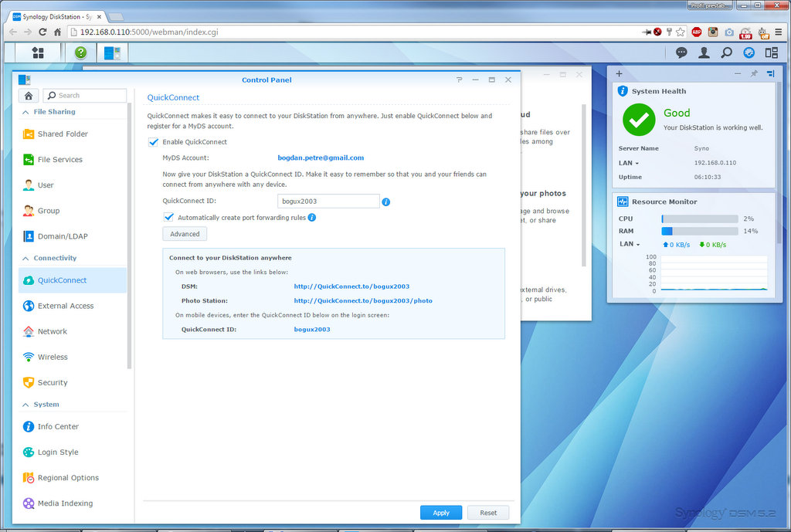Click the Control Panel sidebar scrollbar
The image size is (791, 532).
tap(130, 236)
